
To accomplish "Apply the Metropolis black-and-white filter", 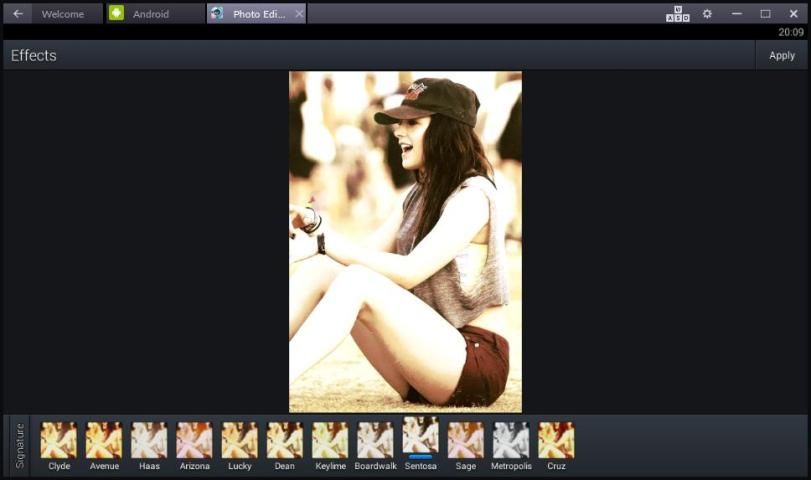I will coord(511,440).
